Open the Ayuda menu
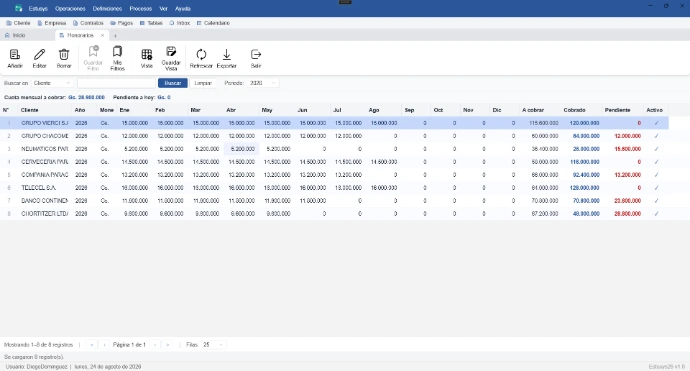Screen dimensions: 690x371 pos(183,8)
